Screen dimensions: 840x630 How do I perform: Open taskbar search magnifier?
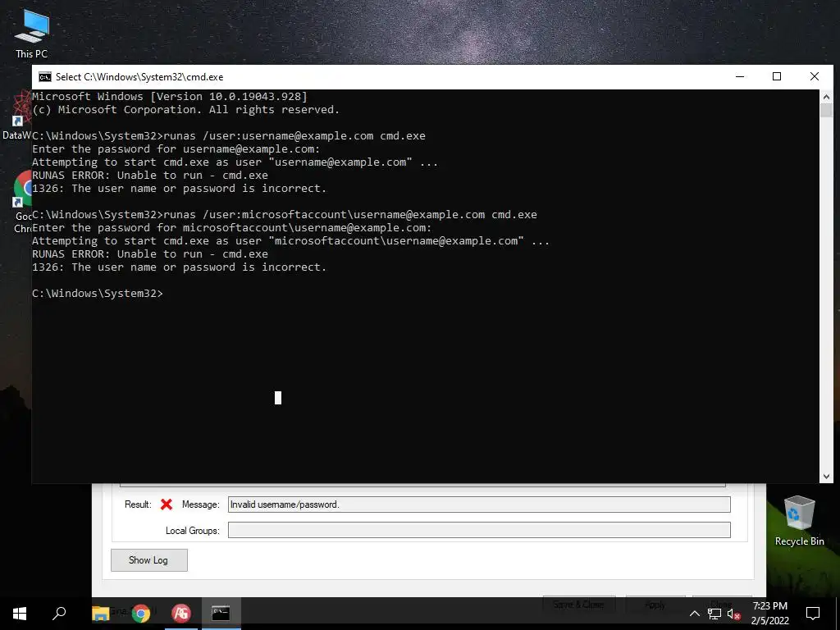coord(59,613)
